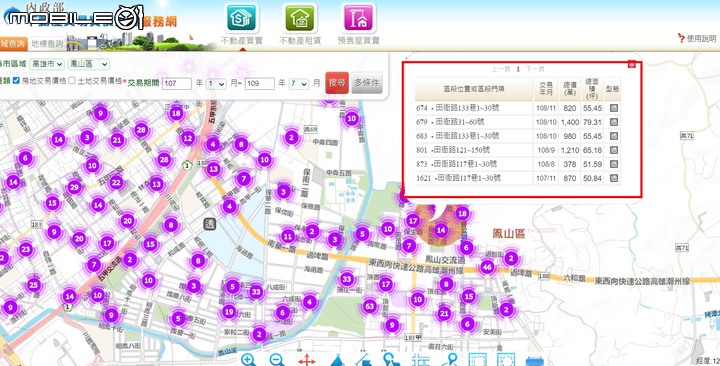
Task: Click the blue printer icon
Action: click(x=534, y=361)
